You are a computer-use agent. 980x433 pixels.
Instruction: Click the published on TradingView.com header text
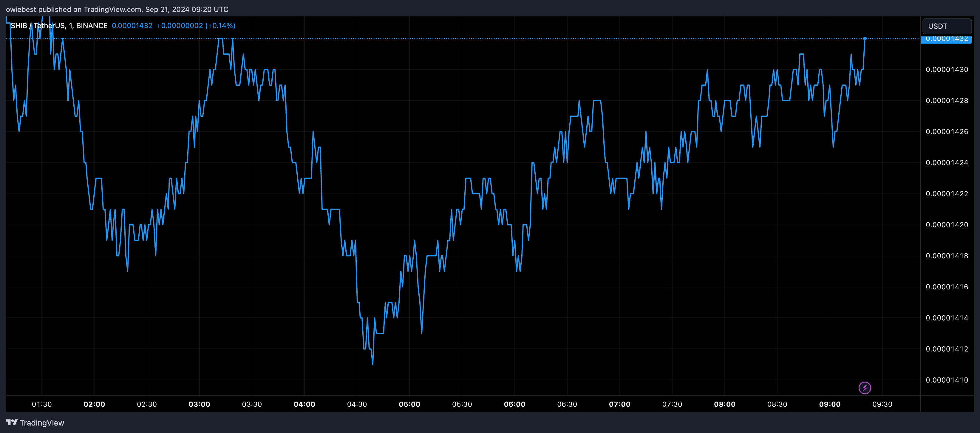click(x=117, y=9)
